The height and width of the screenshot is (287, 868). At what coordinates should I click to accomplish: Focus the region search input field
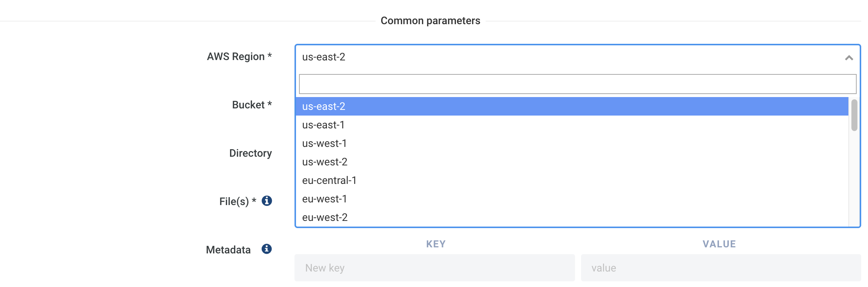click(x=577, y=84)
